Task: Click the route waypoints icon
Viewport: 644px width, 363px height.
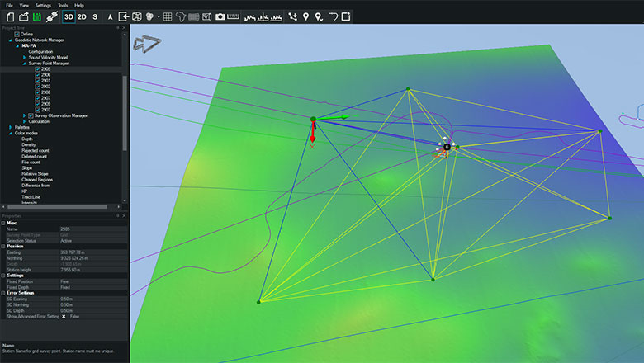Action: [x=292, y=16]
